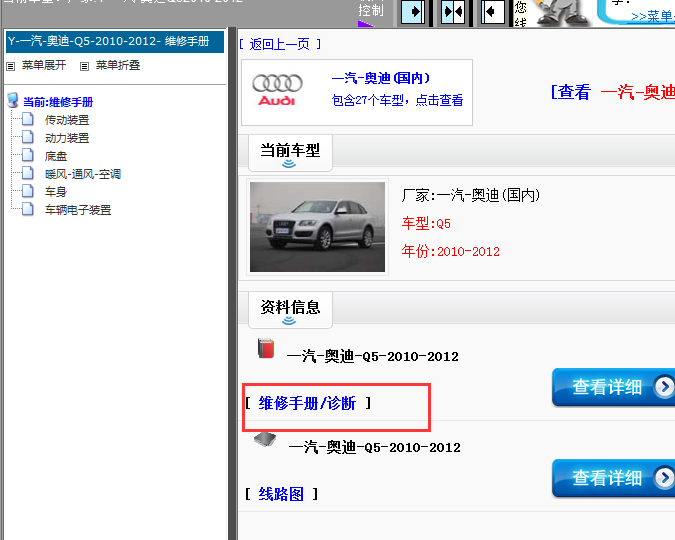Open the 线路图 link
The width and height of the screenshot is (675, 540).
[281, 494]
